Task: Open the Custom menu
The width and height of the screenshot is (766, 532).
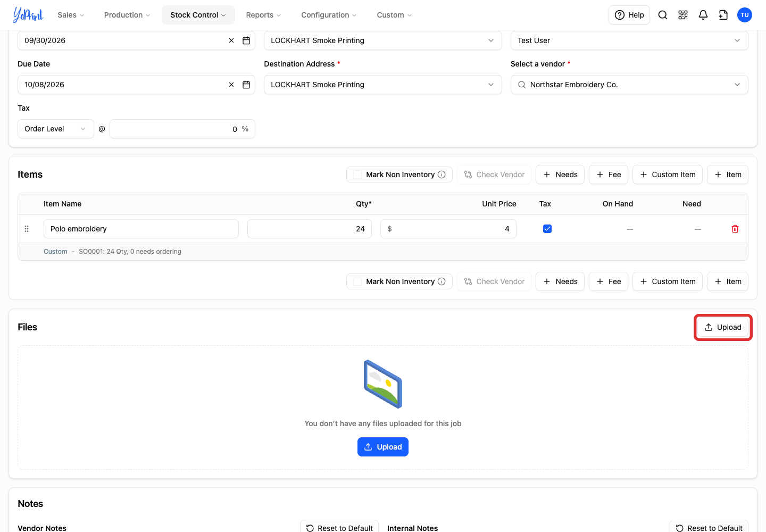Action: coord(394,15)
